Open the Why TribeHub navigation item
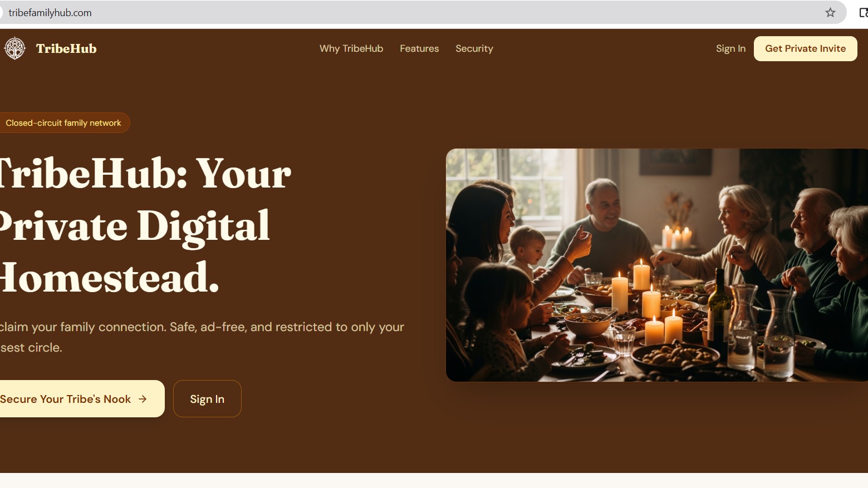868x488 pixels. [351, 48]
